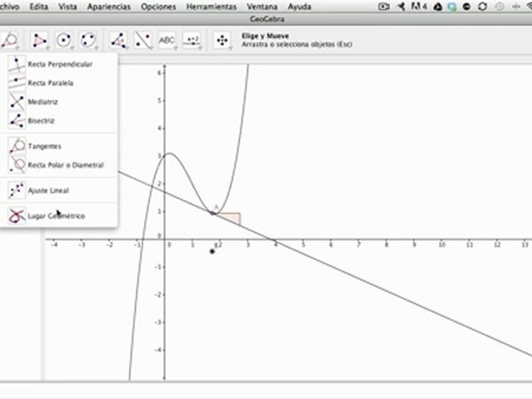Click the Tangentes icon in dropdown list
The height and width of the screenshot is (399, 532).
[16, 146]
